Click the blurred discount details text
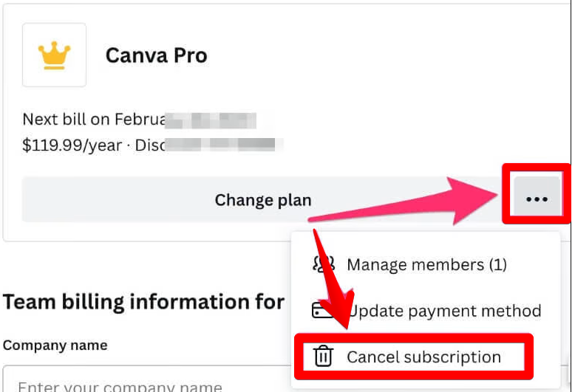This screenshot has width=575, height=392. [x=222, y=145]
